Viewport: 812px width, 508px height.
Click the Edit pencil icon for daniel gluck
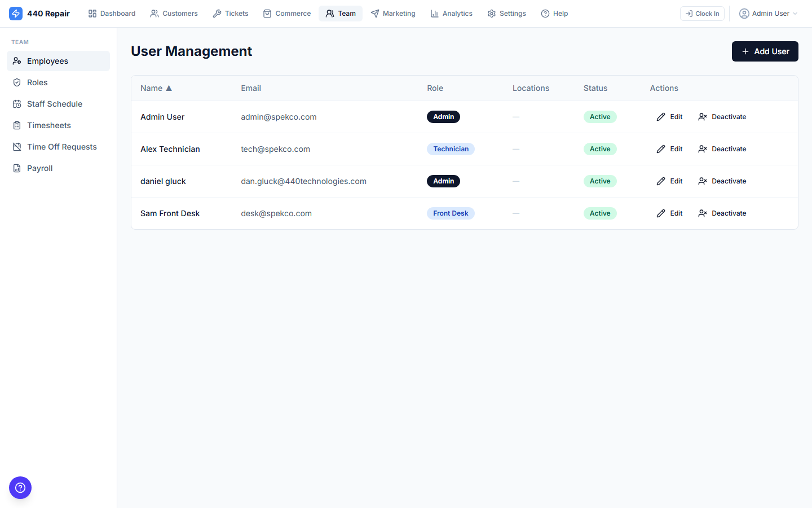click(660, 181)
